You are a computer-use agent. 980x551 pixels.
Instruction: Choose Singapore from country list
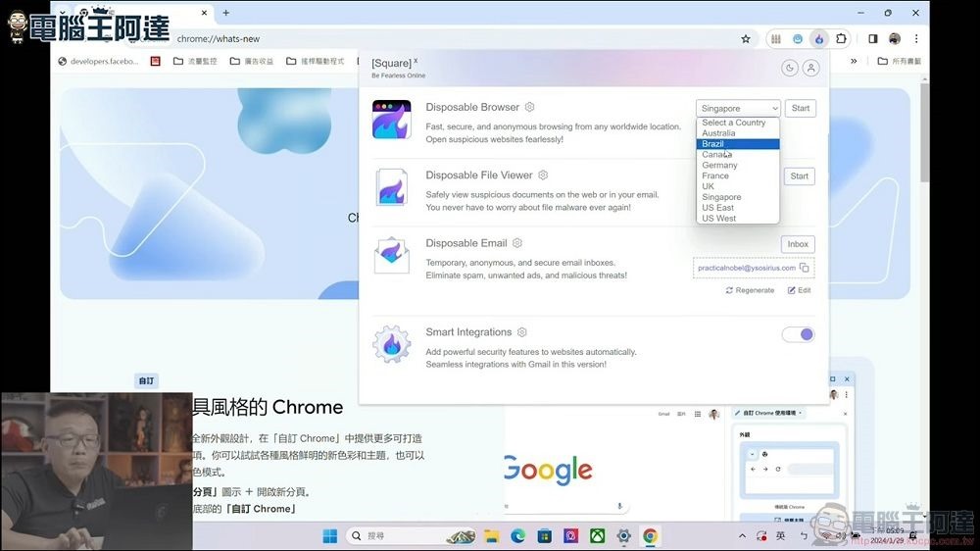[x=738, y=197]
